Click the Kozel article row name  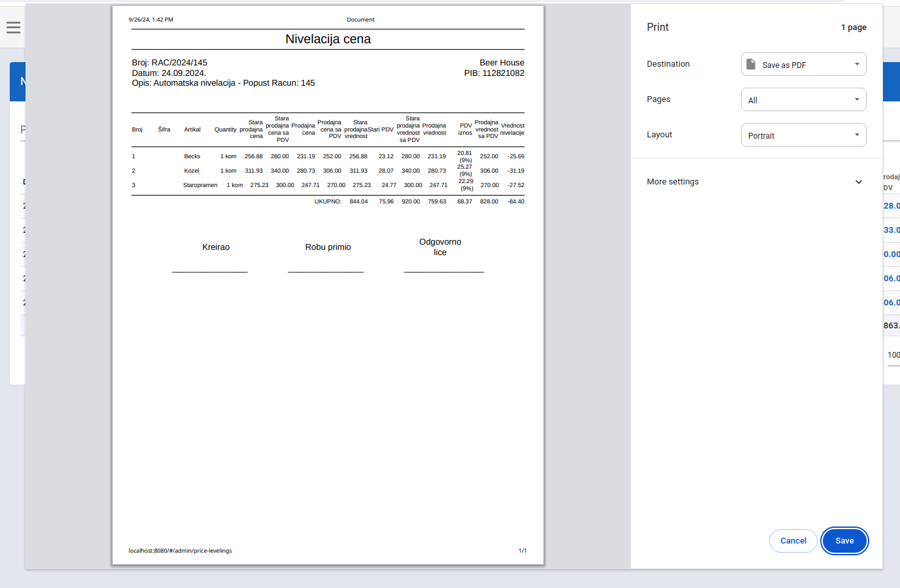pyautogui.click(x=192, y=171)
